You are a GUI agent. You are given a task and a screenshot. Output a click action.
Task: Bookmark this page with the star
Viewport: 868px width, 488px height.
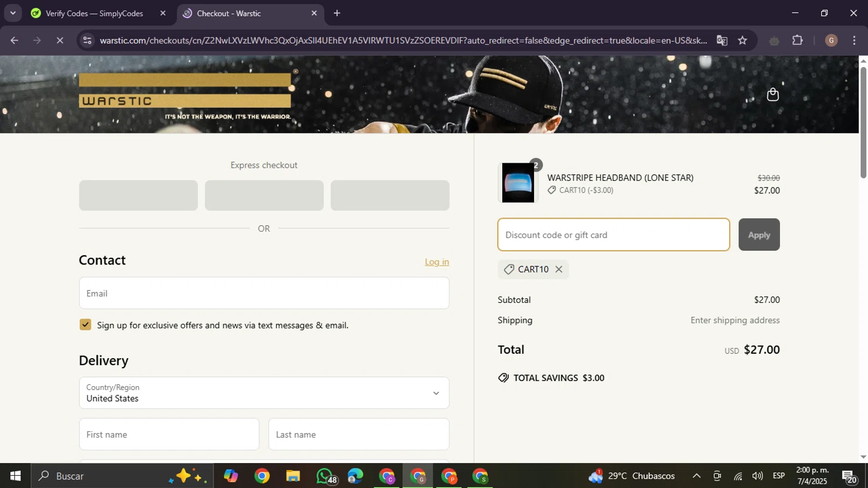742,41
